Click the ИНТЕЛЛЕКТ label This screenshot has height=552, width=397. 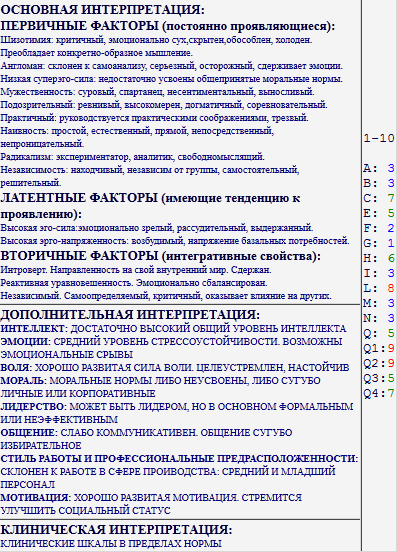click(x=32, y=329)
